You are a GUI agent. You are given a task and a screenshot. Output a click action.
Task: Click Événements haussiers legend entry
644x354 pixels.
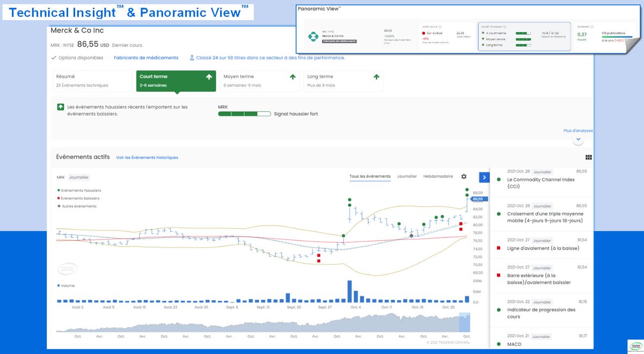[x=79, y=190]
